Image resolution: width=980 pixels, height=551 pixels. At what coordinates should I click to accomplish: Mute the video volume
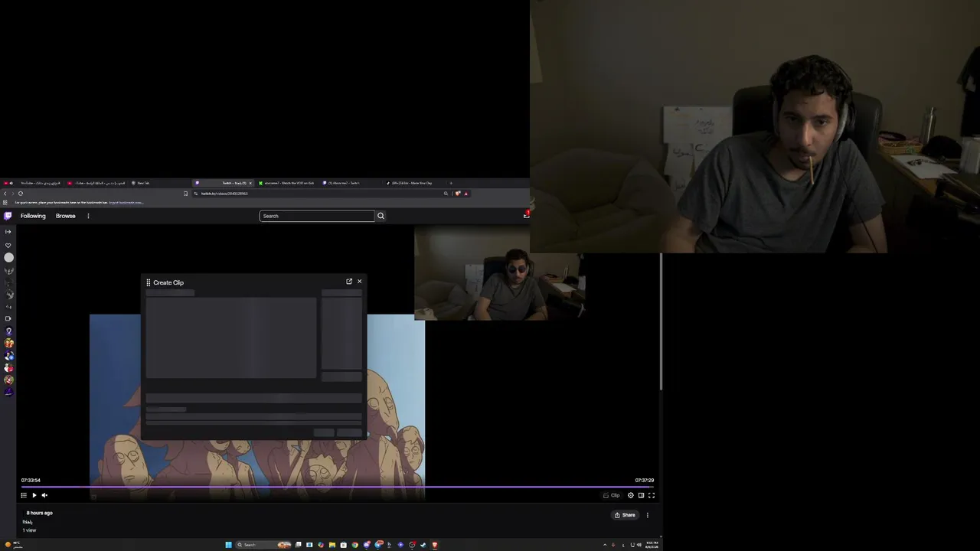(x=44, y=495)
